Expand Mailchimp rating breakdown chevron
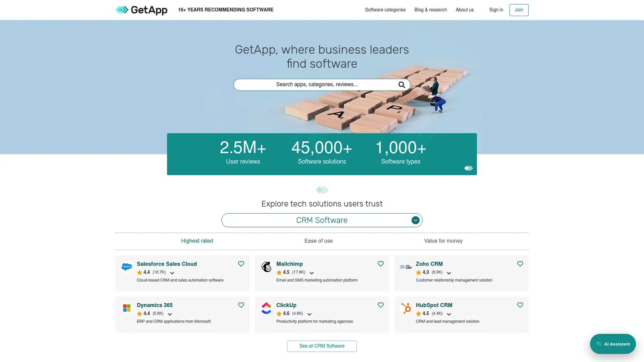 tap(312, 273)
